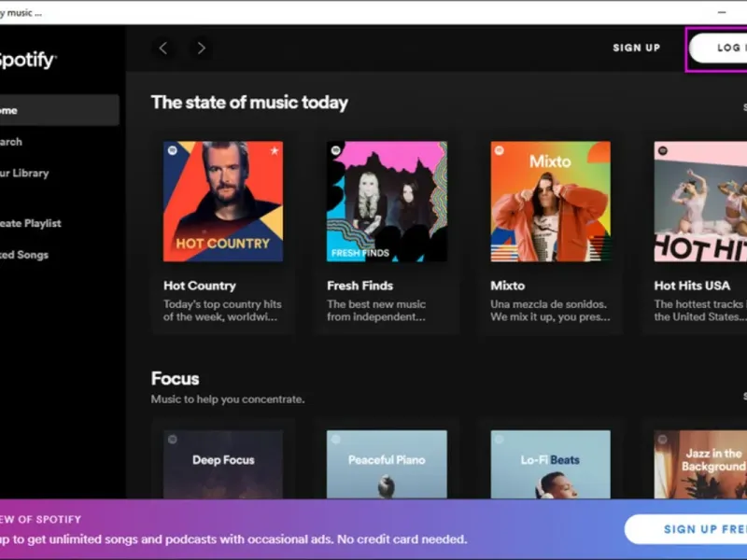Viewport: 747px width, 560px height.
Task: Open the Mixto playlist cover
Action: (550, 202)
